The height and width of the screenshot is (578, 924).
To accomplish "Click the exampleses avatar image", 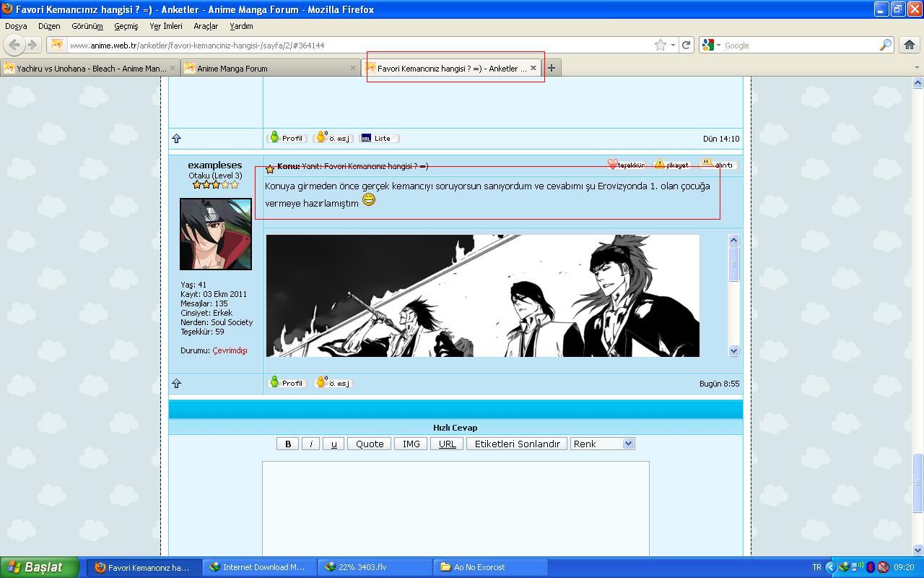I will click(216, 234).
